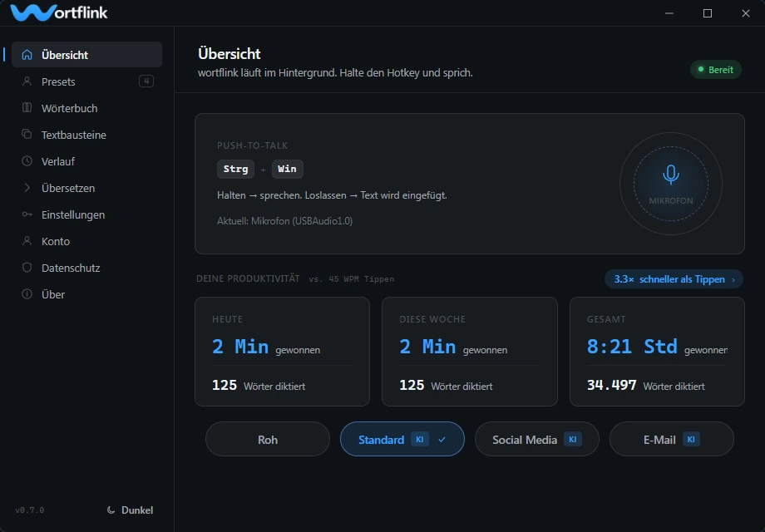Open the Über page

point(86,294)
